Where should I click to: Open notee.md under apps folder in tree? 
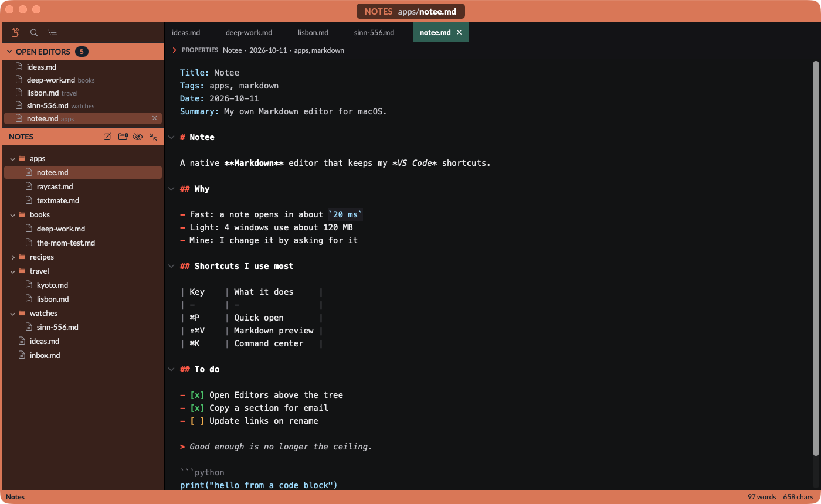83,172
